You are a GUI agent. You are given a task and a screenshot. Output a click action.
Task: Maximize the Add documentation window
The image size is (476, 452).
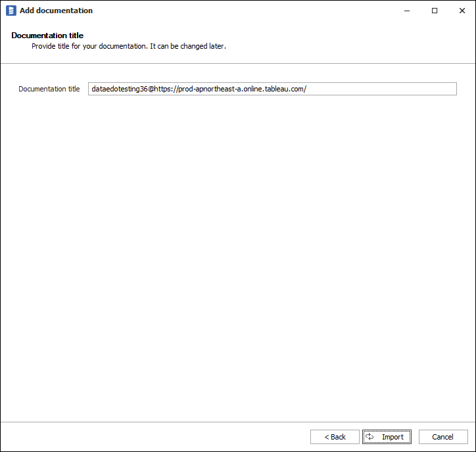[435, 11]
